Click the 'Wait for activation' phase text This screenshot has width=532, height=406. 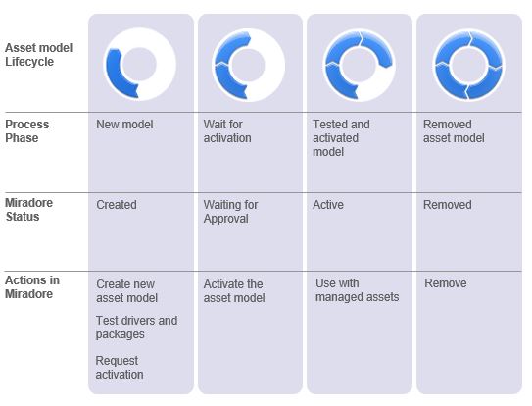[x=227, y=131]
